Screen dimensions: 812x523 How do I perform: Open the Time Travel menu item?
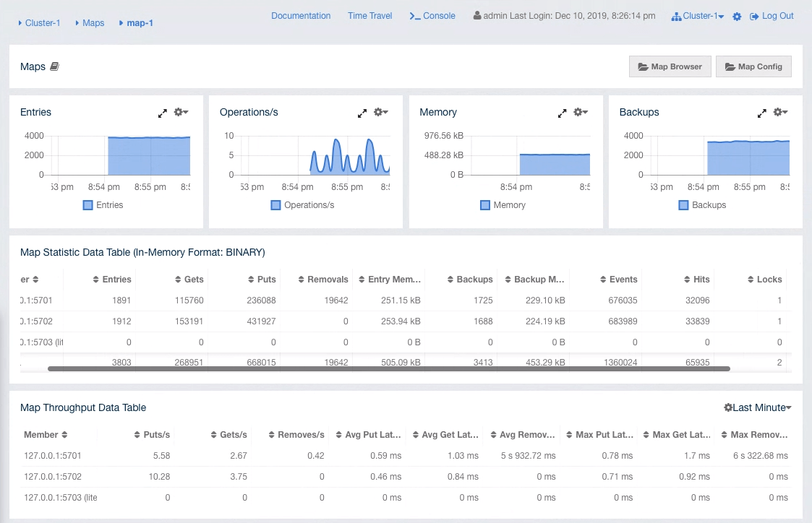(369, 16)
